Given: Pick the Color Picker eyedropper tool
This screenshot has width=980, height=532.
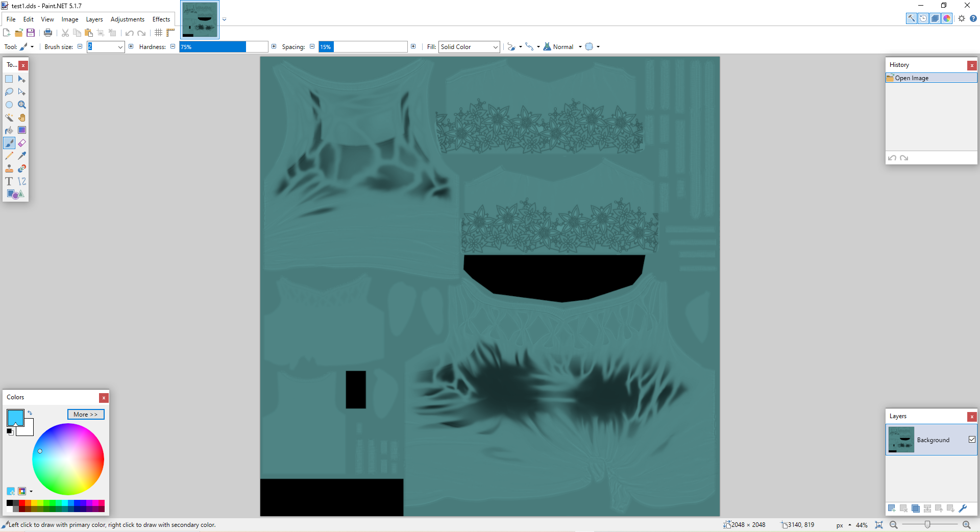Looking at the screenshot, I should (x=22, y=156).
